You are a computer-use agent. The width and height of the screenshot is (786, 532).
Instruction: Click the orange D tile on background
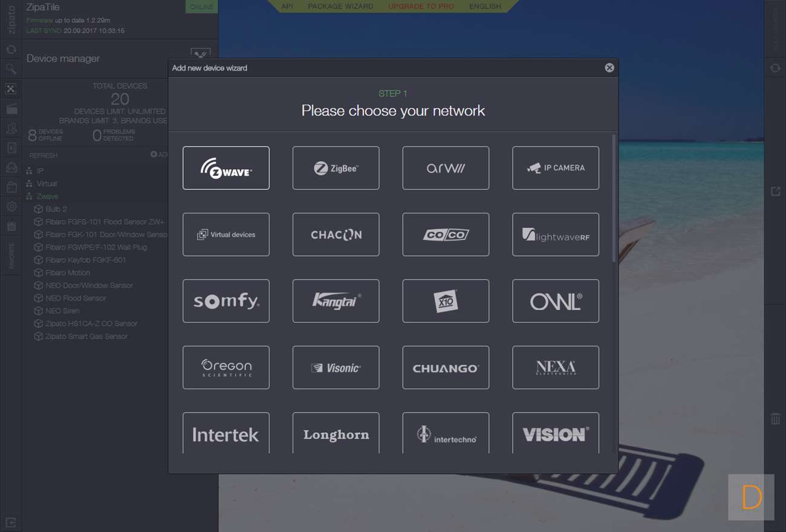tap(752, 498)
